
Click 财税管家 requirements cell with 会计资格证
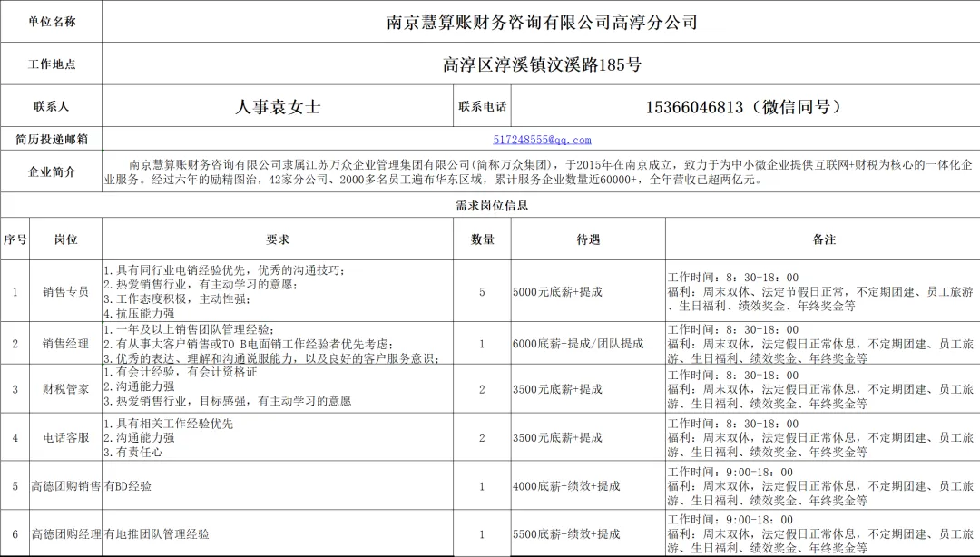pyautogui.click(x=278, y=389)
